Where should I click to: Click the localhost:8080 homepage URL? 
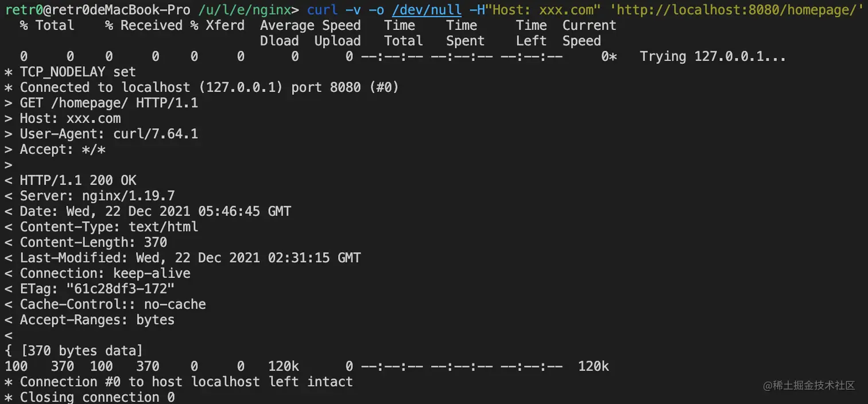(736, 10)
